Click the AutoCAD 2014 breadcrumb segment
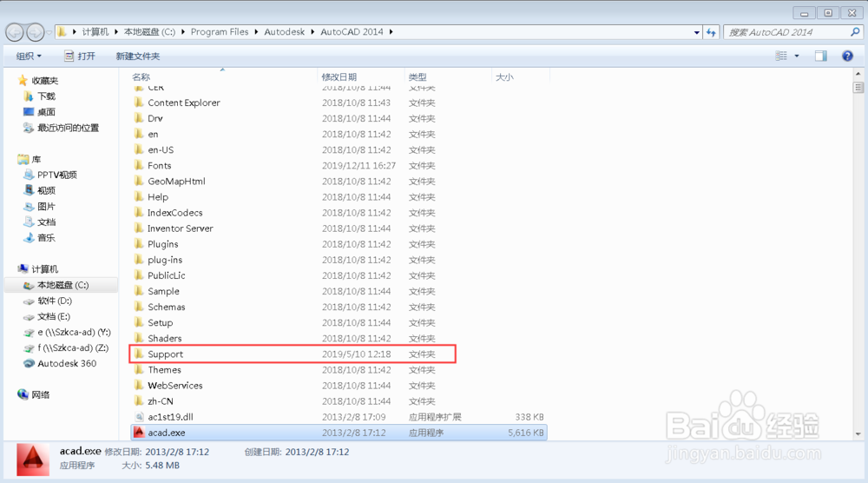 pyautogui.click(x=352, y=32)
